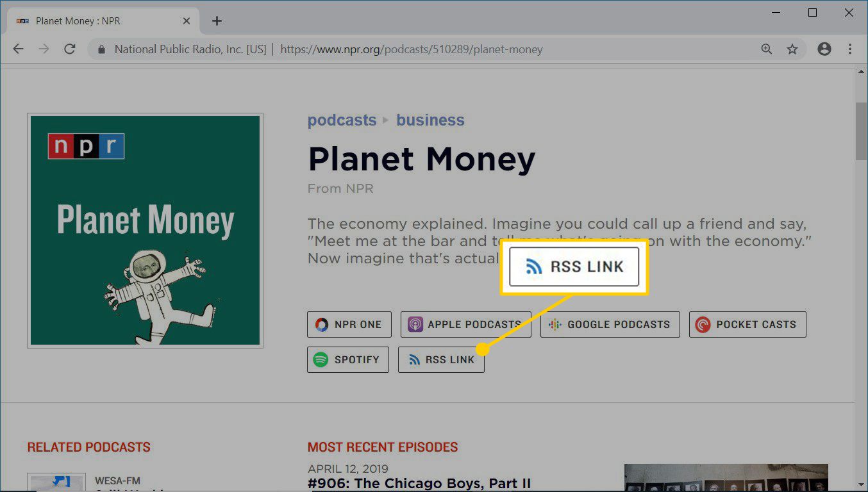Screen dimensions: 868x492
Task: Open the Google Podcasts button
Action: click(x=610, y=325)
